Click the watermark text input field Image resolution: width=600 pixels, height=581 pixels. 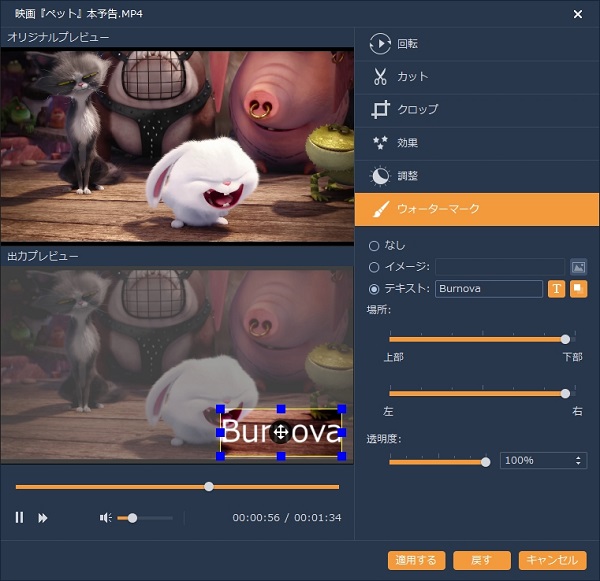488,289
